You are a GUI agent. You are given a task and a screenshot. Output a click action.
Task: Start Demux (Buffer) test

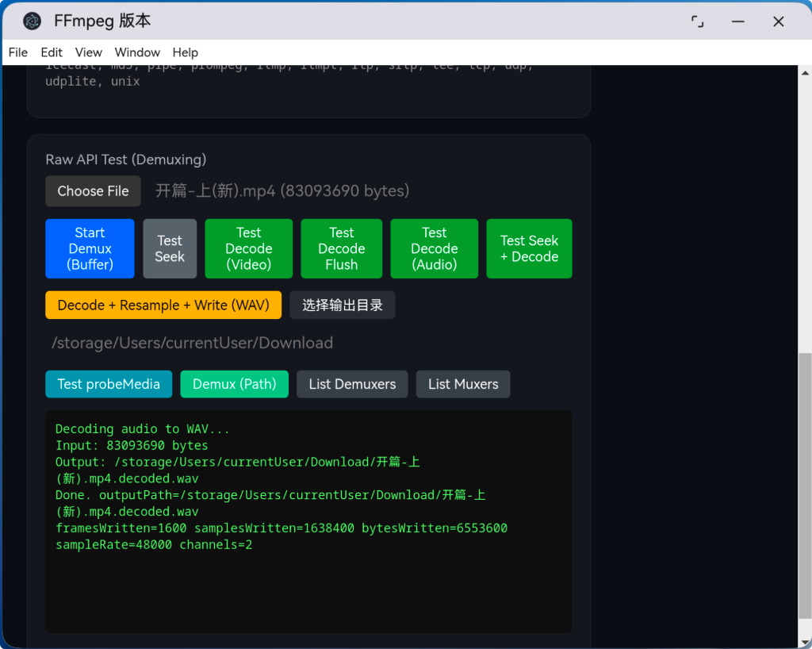click(x=90, y=248)
